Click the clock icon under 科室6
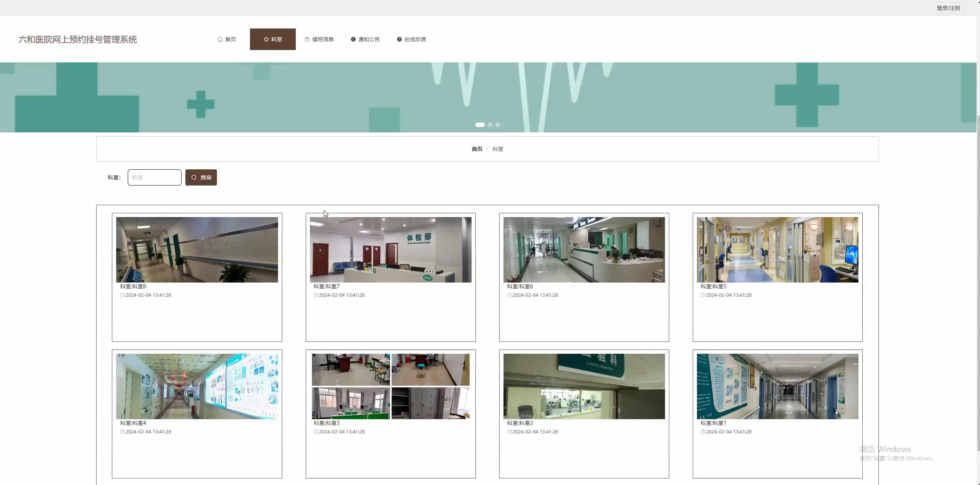 point(509,295)
